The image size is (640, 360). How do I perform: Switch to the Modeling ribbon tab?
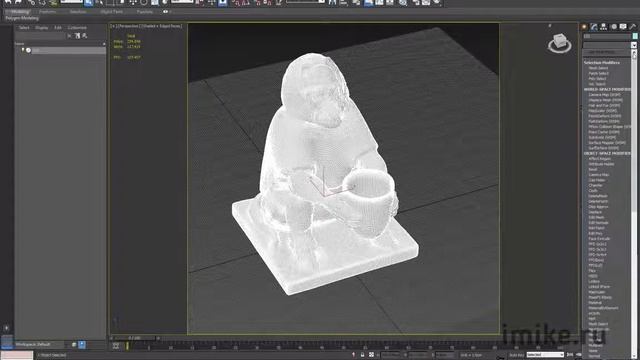point(20,12)
